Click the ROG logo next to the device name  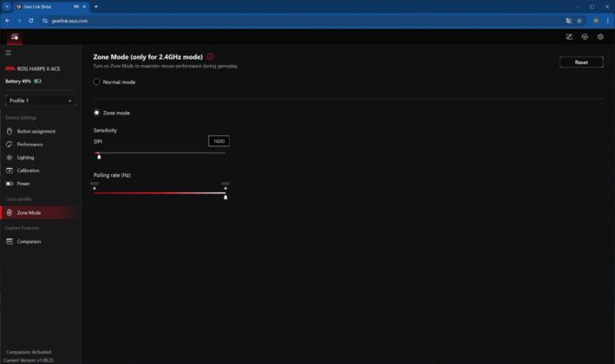pyautogui.click(x=10, y=68)
